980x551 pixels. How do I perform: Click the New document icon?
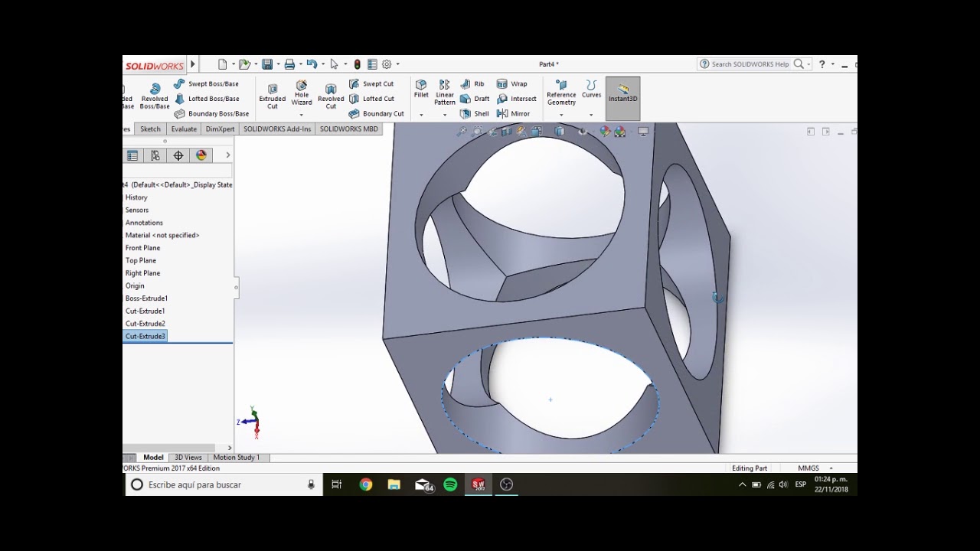click(x=222, y=64)
